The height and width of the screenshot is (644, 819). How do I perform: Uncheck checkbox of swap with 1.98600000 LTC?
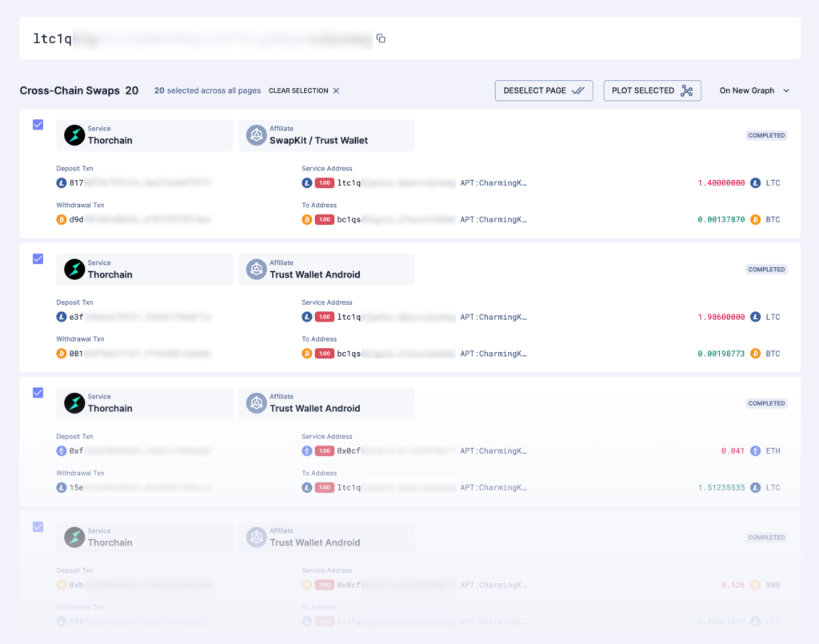pyautogui.click(x=38, y=259)
